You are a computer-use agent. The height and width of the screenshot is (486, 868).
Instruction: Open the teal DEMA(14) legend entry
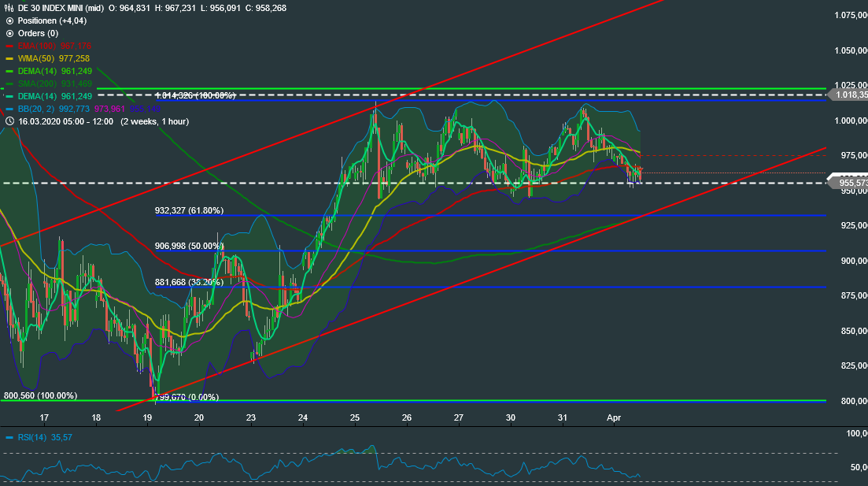coord(55,96)
